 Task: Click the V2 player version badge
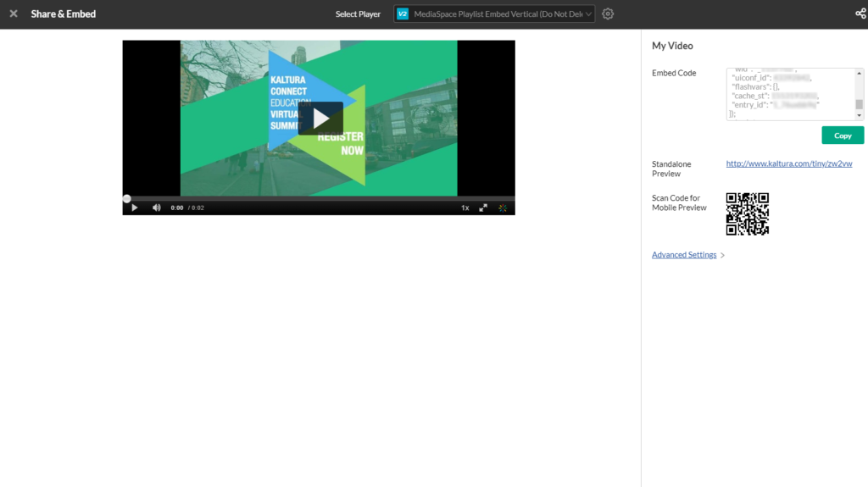pyautogui.click(x=403, y=14)
